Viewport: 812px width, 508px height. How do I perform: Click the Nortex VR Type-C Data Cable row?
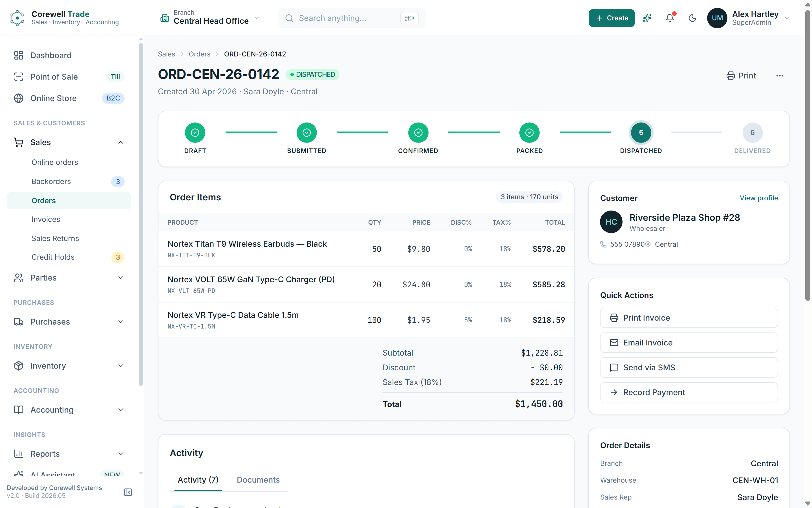coord(366,320)
